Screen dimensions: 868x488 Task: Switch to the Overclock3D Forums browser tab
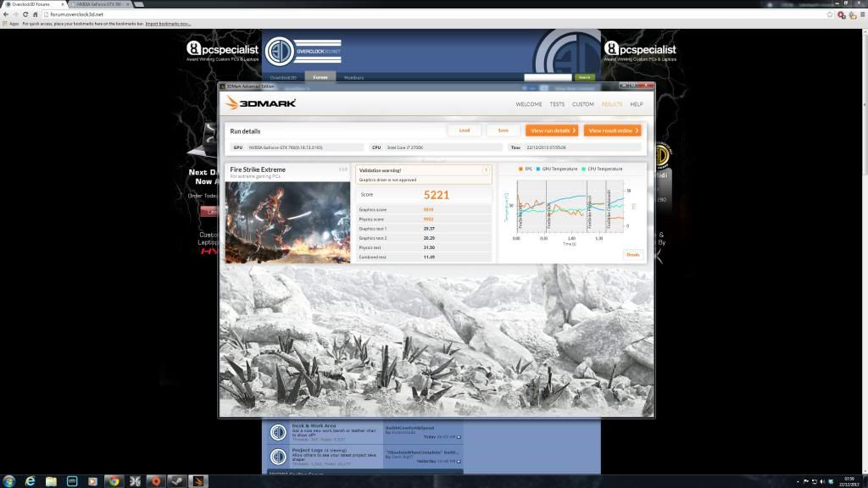point(34,4)
